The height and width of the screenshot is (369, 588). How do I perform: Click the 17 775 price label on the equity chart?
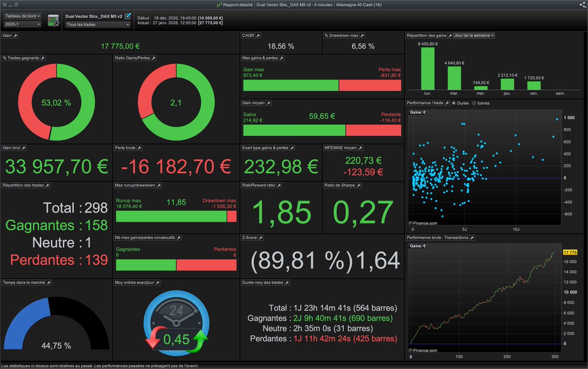click(x=570, y=252)
